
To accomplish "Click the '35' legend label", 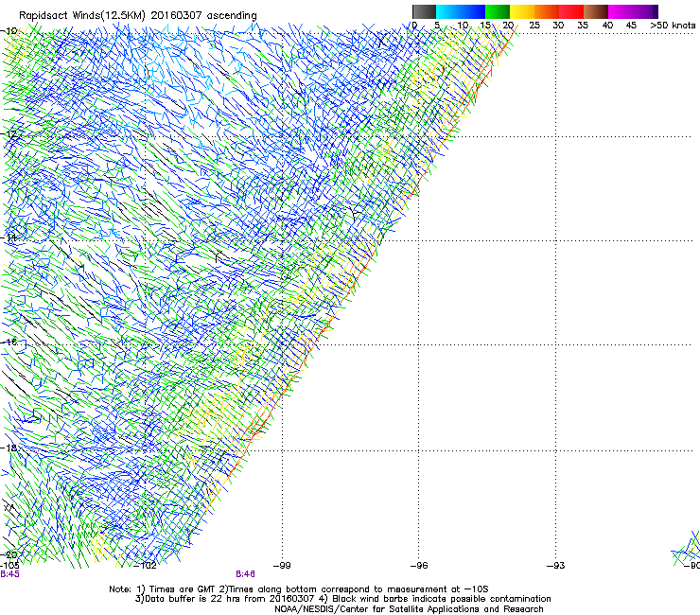I will tap(583, 26).
